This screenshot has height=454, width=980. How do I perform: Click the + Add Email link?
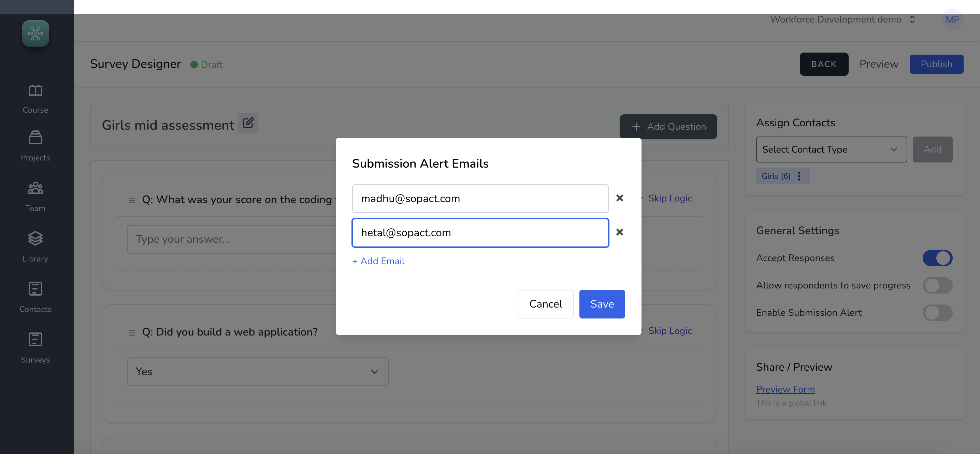coord(378,261)
